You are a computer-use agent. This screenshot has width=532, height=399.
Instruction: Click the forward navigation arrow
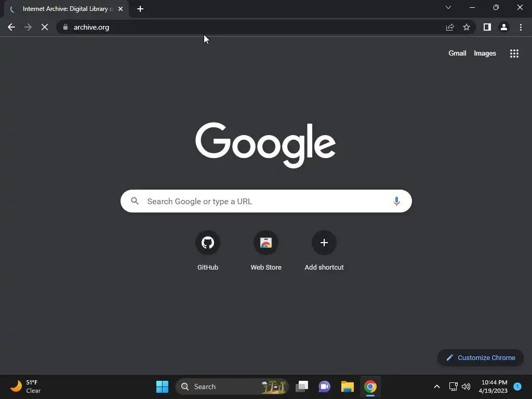(28, 27)
